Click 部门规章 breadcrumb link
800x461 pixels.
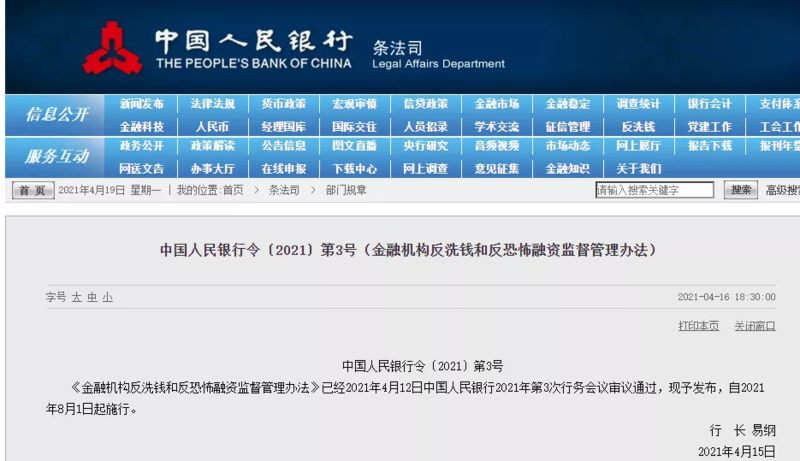click(346, 190)
